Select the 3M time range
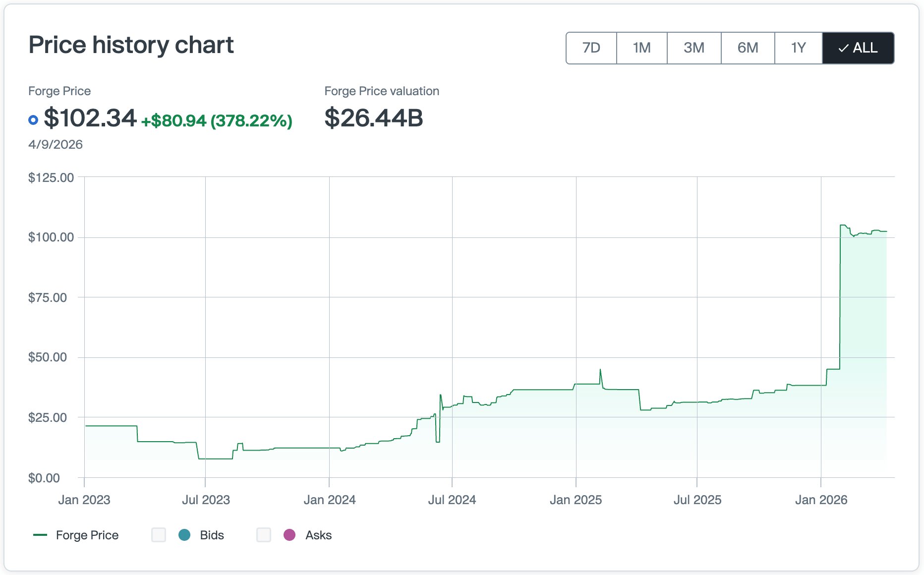 tap(694, 48)
